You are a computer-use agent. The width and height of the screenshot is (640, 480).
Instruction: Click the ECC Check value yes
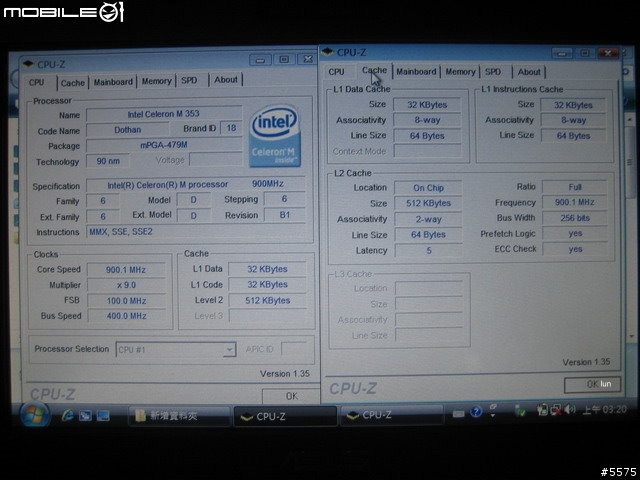click(x=575, y=249)
